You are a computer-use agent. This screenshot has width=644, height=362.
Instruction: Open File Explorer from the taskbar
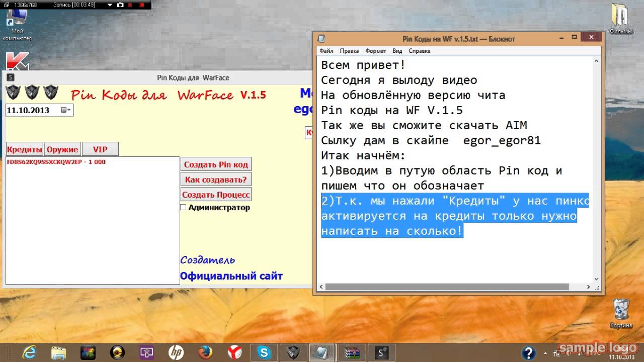[58, 352]
